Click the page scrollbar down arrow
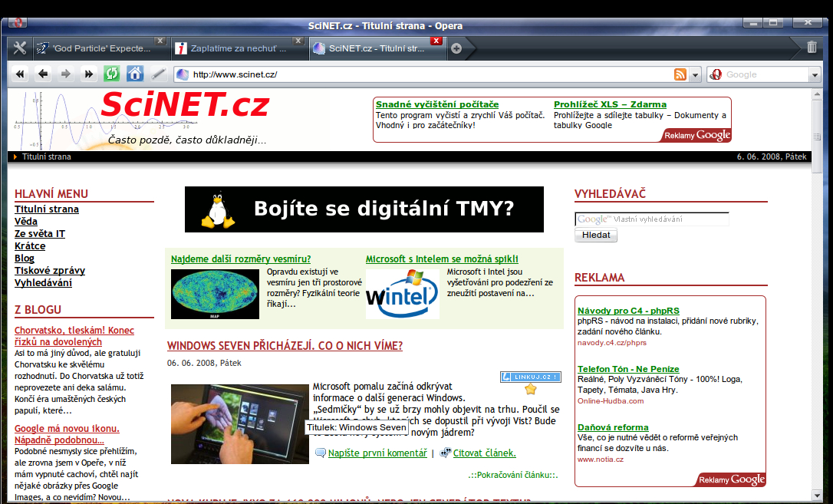 point(818,495)
